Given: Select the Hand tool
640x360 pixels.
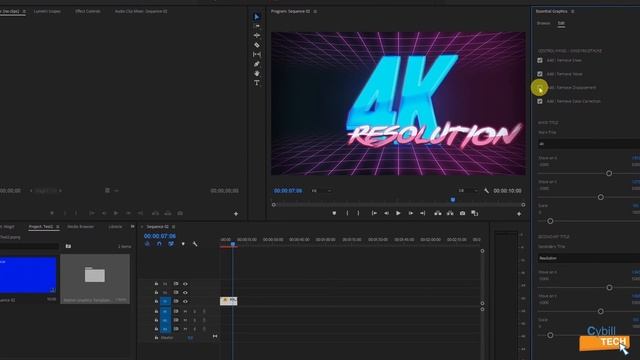Looking at the screenshot, I should 257,73.
